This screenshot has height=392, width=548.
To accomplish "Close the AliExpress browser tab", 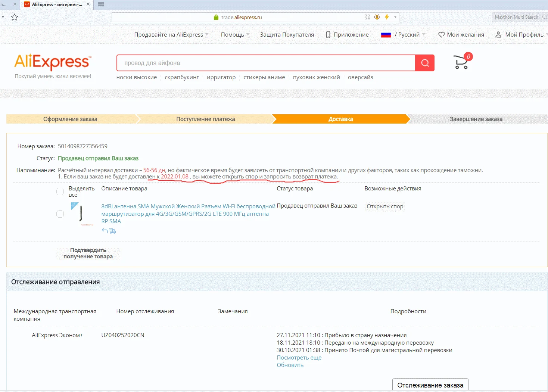I will tap(88, 4).
